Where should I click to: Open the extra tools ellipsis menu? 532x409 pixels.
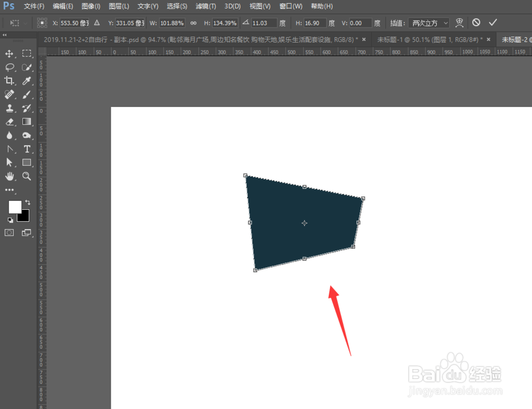pyautogui.click(x=9, y=190)
